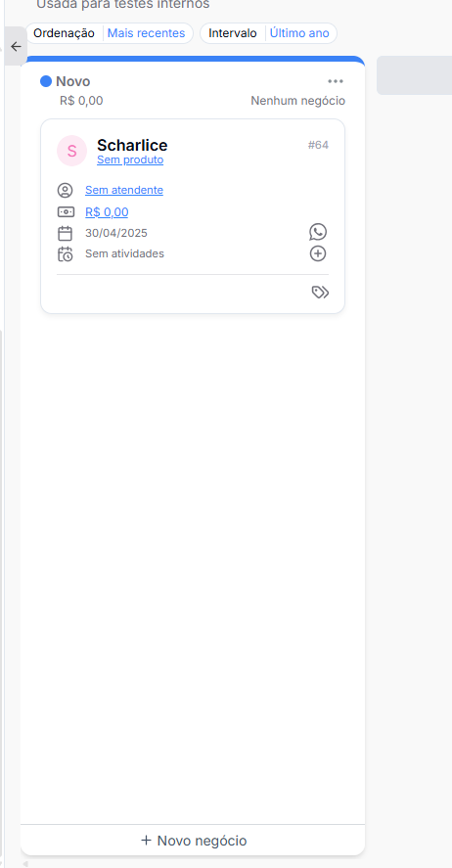Click the + Novo negócio button
The image size is (452, 868).
pos(193,841)
